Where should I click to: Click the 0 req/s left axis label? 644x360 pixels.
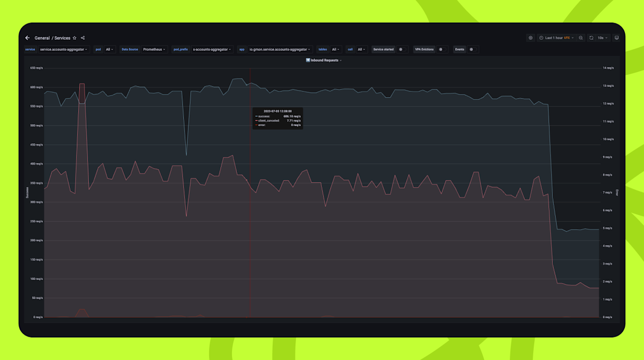pos(38,317)
